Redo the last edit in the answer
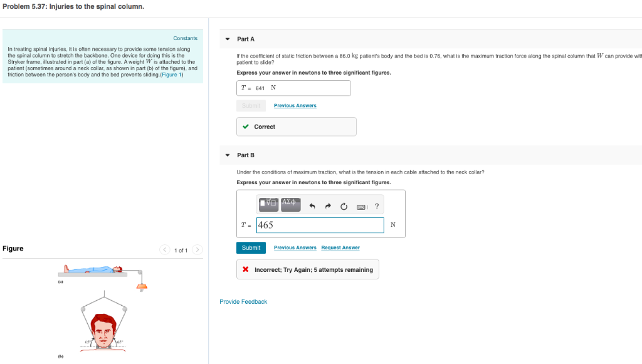 point(328,206)
